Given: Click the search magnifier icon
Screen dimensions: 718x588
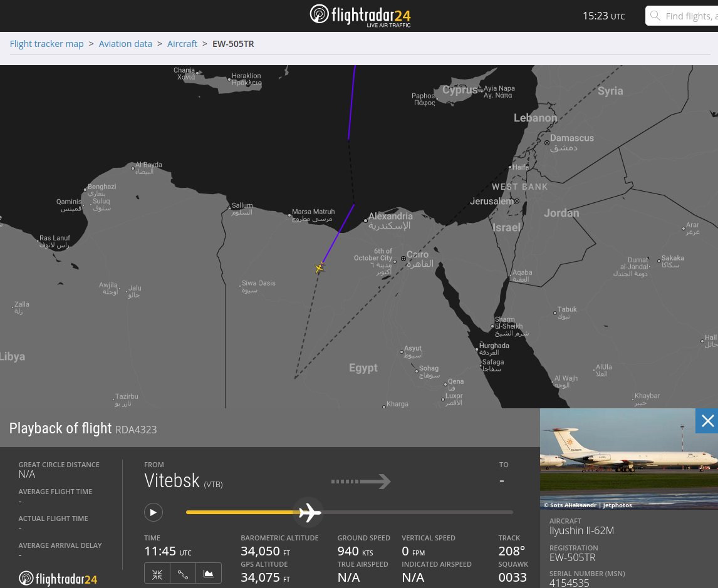Looking at the screenshot, I should 655,16.
